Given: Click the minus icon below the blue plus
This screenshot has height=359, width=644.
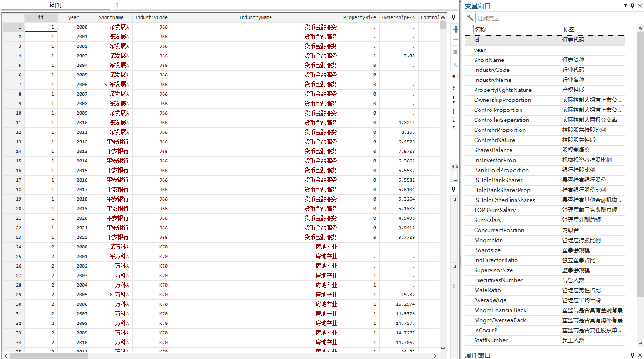Looking at the screenshot, I should click(x=455, y=40).
